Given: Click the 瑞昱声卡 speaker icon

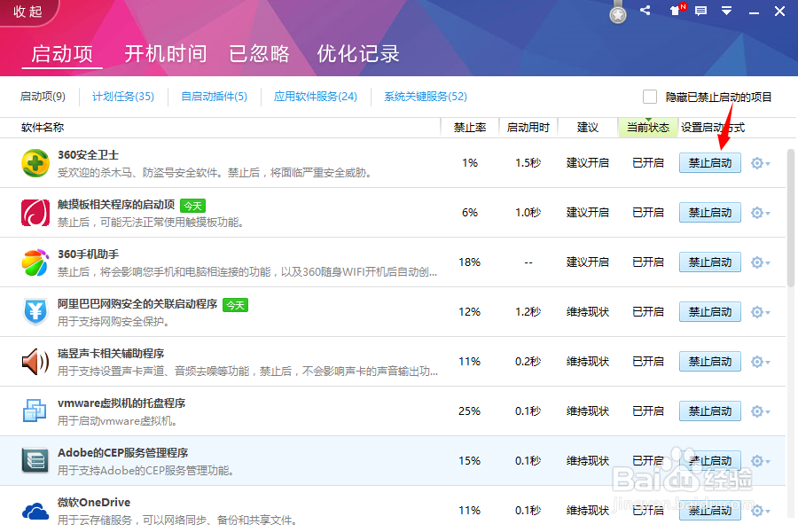Looking at the screenshot, I should pos(35,362).
